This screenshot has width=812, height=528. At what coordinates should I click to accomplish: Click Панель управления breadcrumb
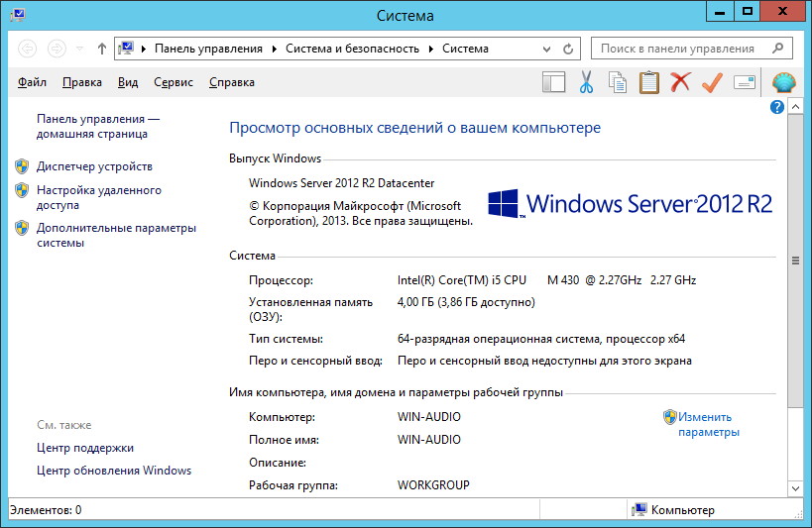[208, 49]
